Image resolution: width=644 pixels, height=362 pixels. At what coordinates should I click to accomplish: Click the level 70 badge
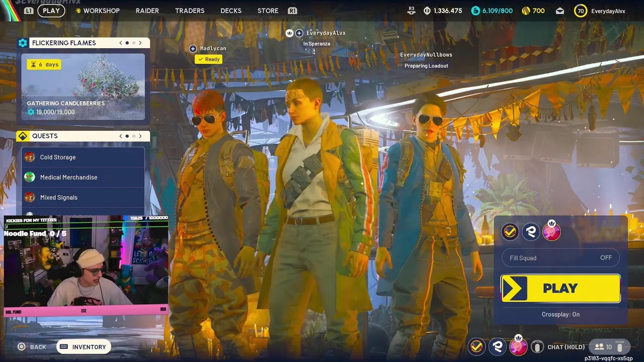pyautogui.click(x=581, y=11)
